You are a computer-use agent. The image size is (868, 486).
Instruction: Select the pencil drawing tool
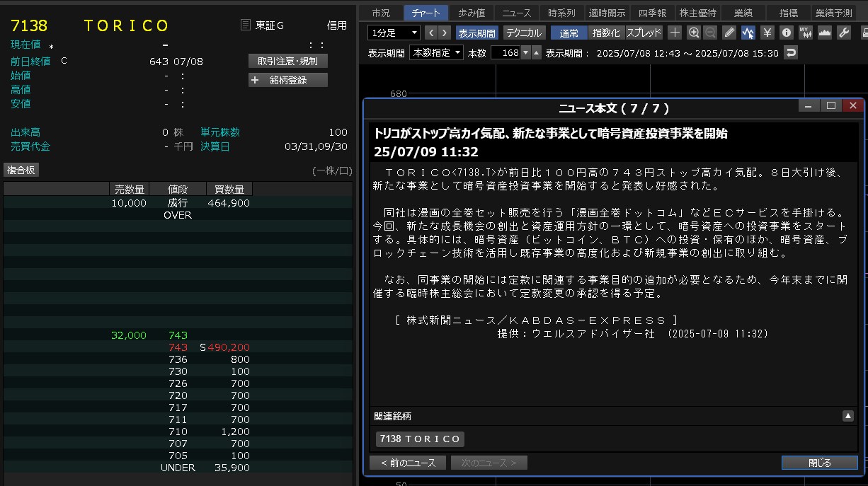(x=730, y=33)
